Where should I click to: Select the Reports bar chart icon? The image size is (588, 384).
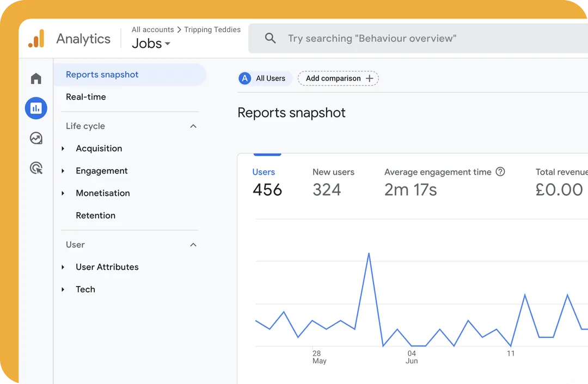pos(36,108)
